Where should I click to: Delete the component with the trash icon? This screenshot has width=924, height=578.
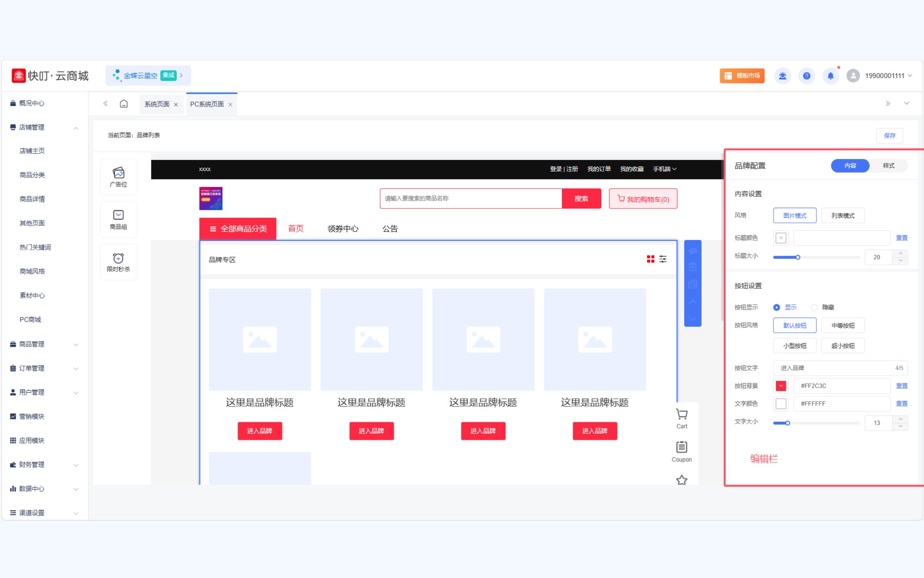tap(693, 267)
